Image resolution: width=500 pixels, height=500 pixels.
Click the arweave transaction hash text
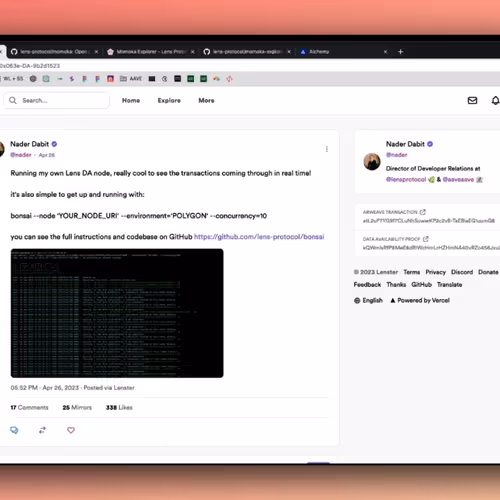(x=429, y=221)
